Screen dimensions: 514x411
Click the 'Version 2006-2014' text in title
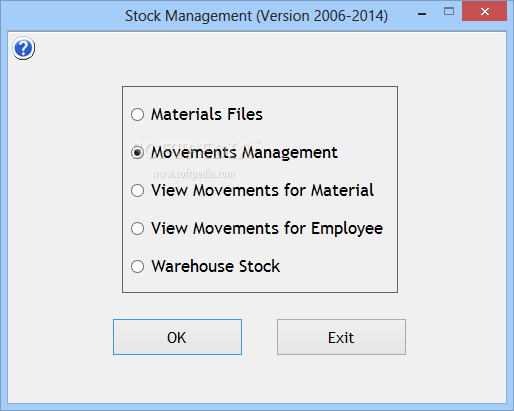point(322,16)
